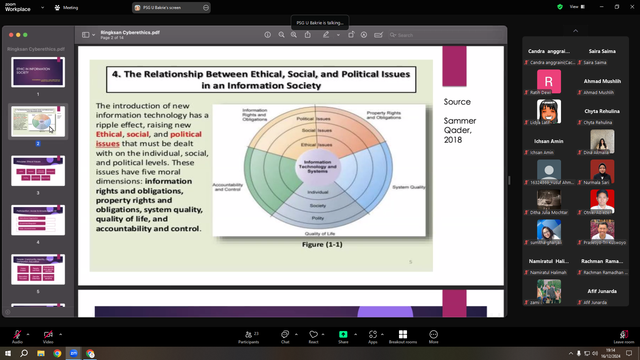The height and width of the screenshot is (360, 640).
Task: Open options on the shared screen tab
Action: (x=206, y=7)
